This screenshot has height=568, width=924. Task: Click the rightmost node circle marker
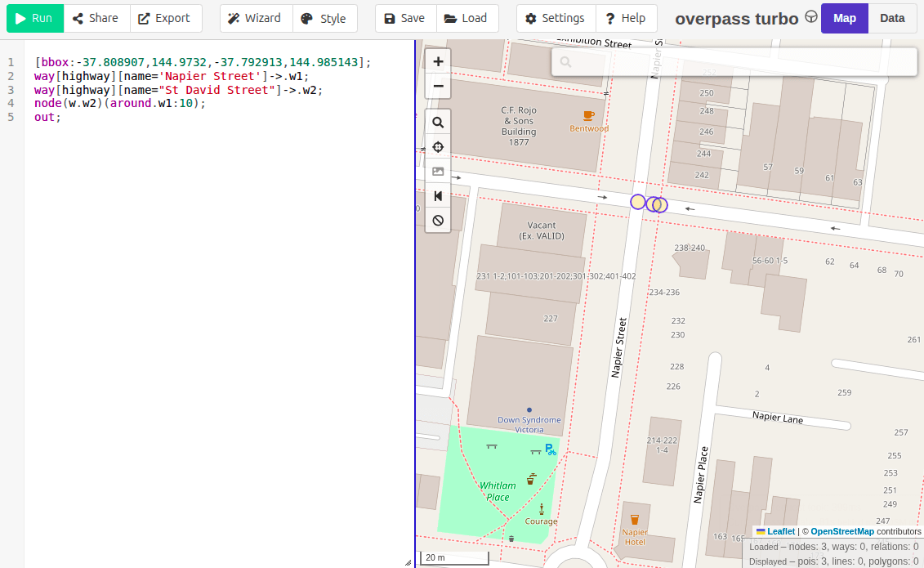click(x=661, y=204)
